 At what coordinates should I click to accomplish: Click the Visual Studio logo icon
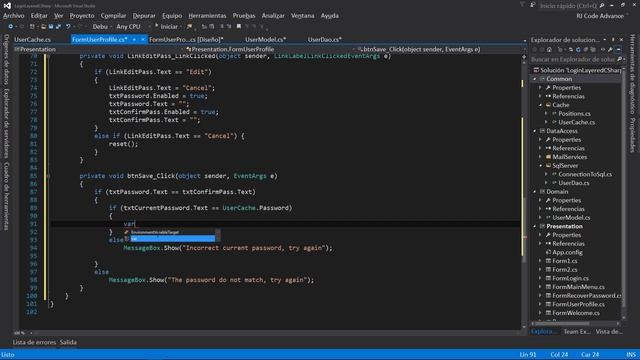click(x=7, y=5)
